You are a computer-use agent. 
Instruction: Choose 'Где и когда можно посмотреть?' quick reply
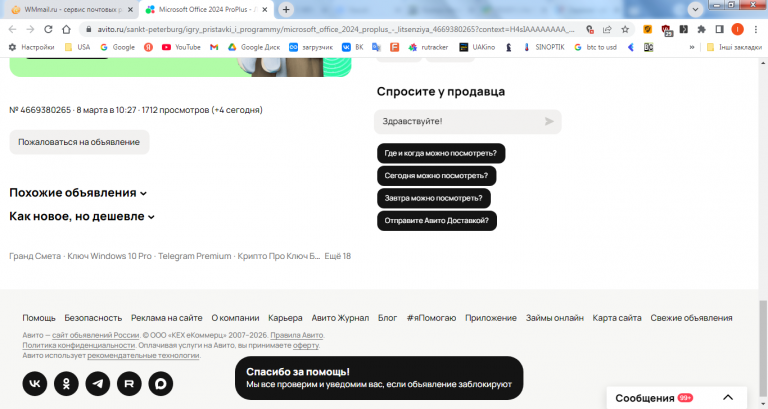(441, 153)
